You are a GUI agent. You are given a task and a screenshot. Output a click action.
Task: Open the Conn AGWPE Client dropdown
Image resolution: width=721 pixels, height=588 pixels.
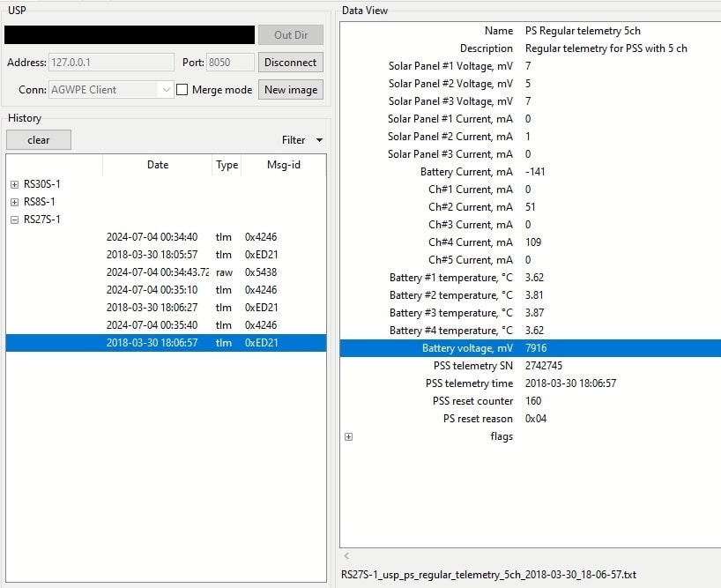pos(111,90)
